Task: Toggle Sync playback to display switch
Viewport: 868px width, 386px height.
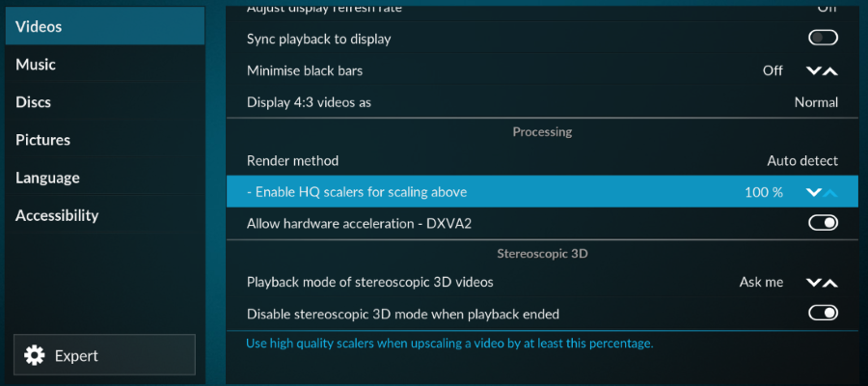Action: (824, 38)
